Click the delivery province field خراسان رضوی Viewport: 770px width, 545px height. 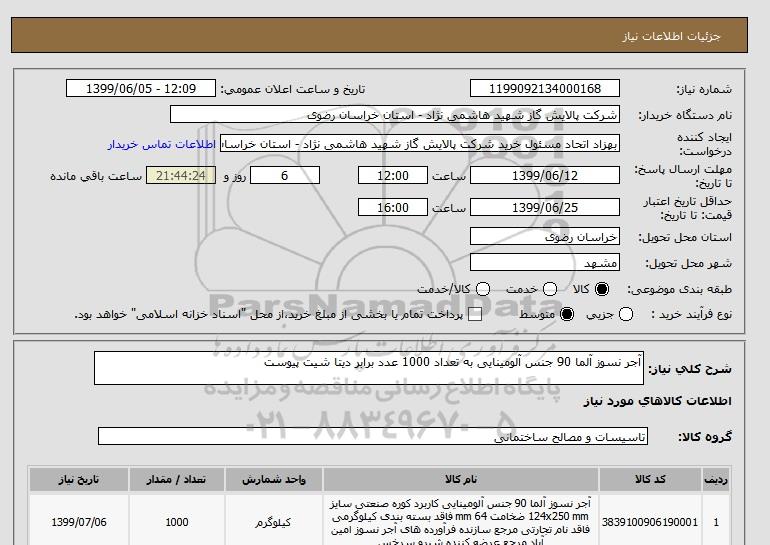[545, 237]
